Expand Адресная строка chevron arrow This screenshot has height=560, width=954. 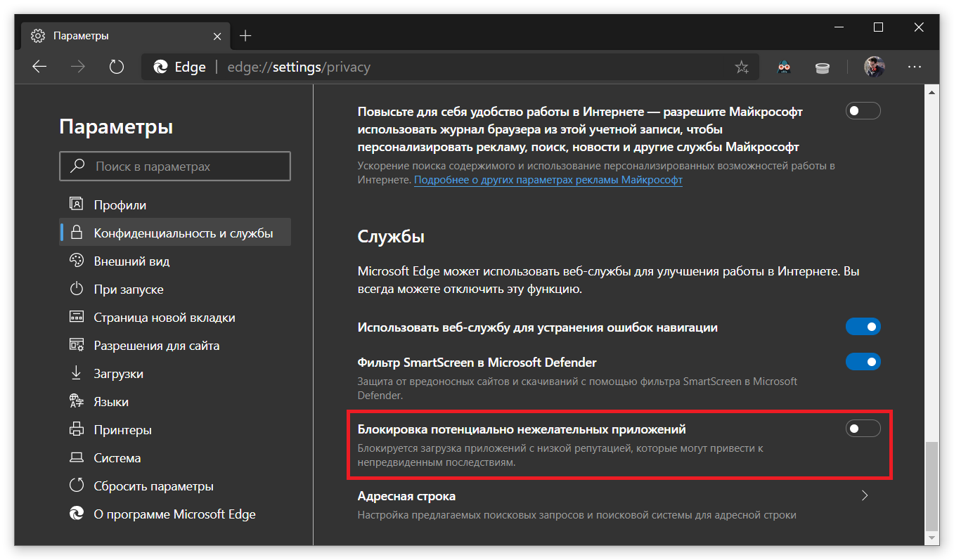tap(865, 495)
